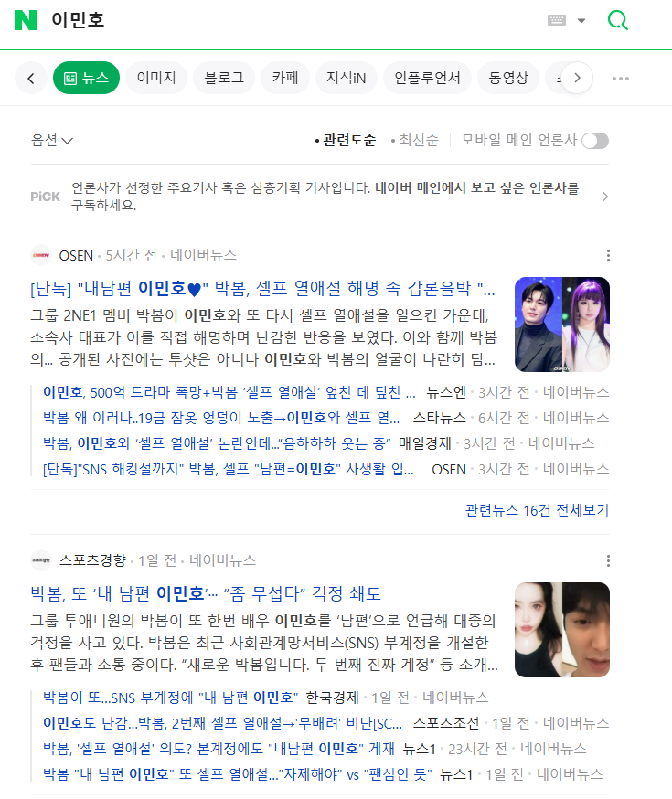Select 최신순 sort option
This screenshot has height=799, width=672.
[x=414, y=140]
